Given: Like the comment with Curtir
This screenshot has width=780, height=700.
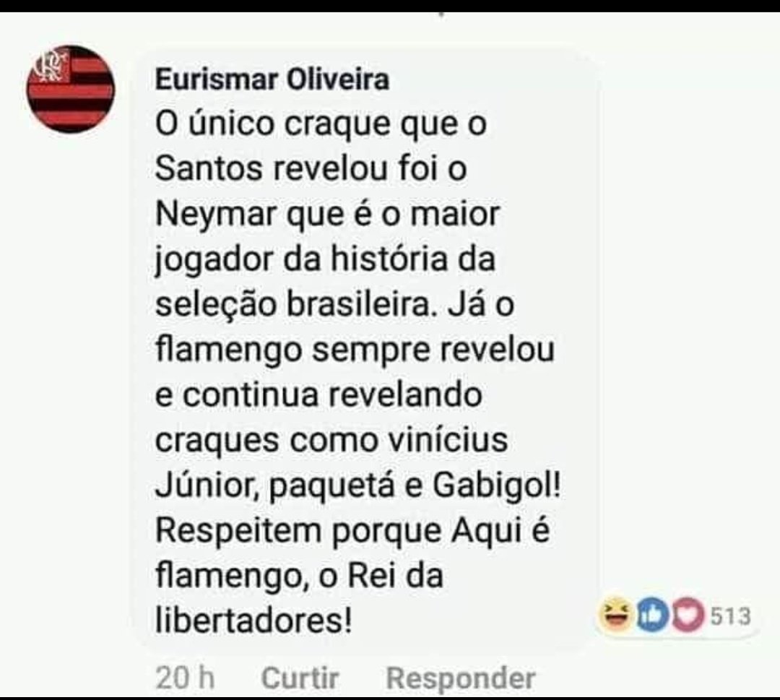Looking at the screenshot, I should (300, 678).
